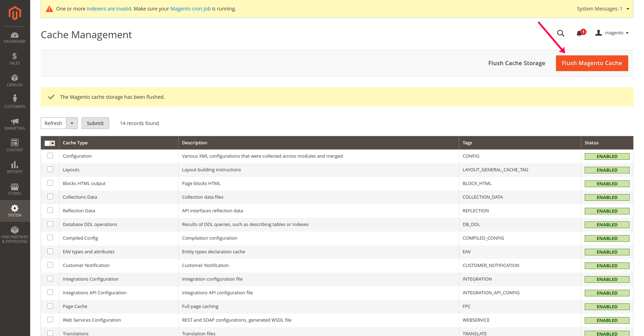Screen dimensions: 644x336
Task: Check the Customer Notification checkbox
Action: coord(50,265)
